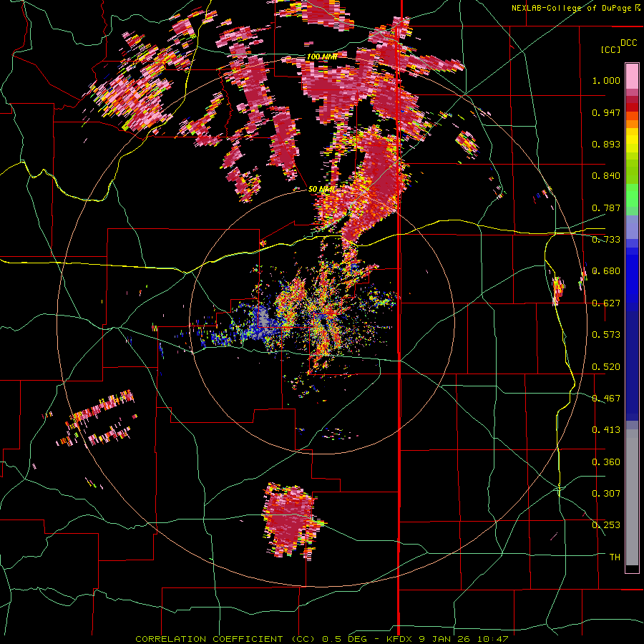The image size is (644, 644).
Task: Click the 0.520 scale label
Action: [606, 367]
